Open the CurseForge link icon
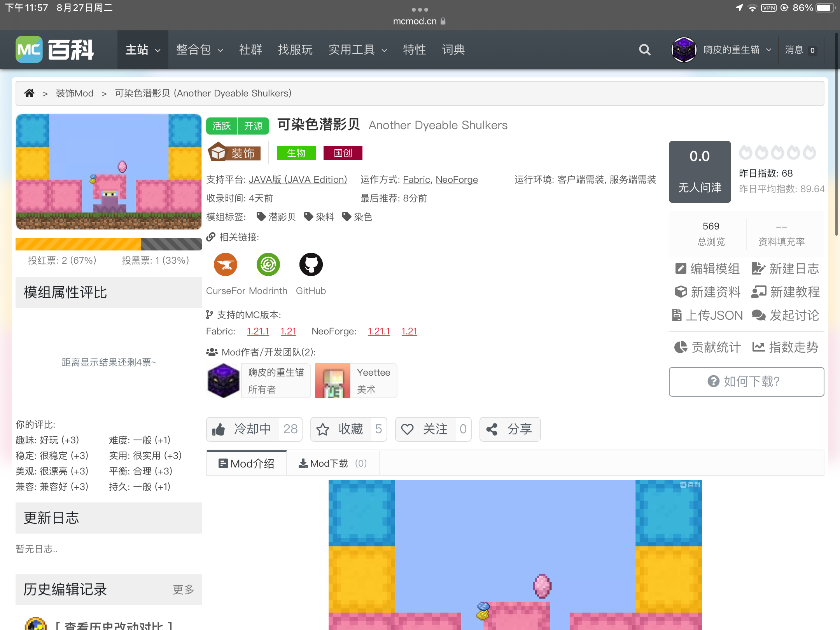 click(226, 264)
